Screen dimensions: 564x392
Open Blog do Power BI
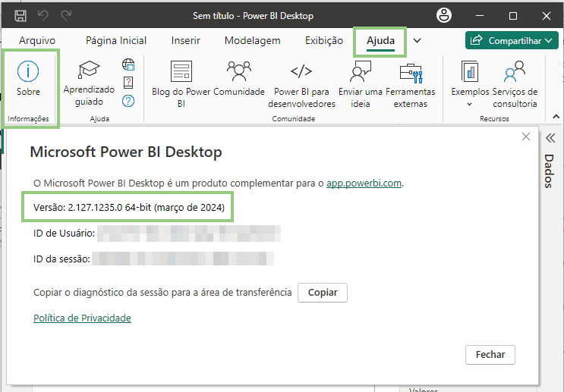point(181,84)
